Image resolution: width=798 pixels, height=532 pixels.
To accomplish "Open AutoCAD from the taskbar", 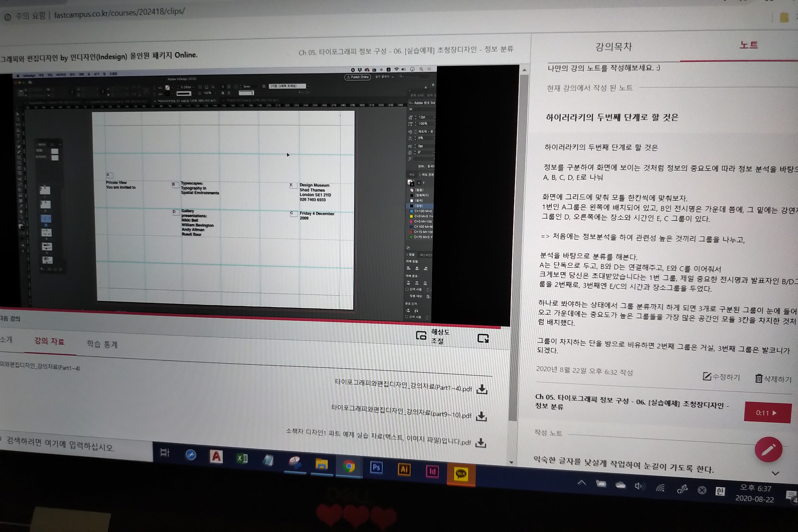I will 216,457.
